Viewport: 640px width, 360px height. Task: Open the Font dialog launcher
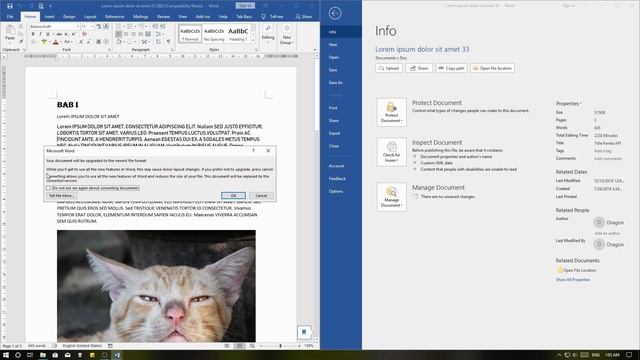pos(110,50)
